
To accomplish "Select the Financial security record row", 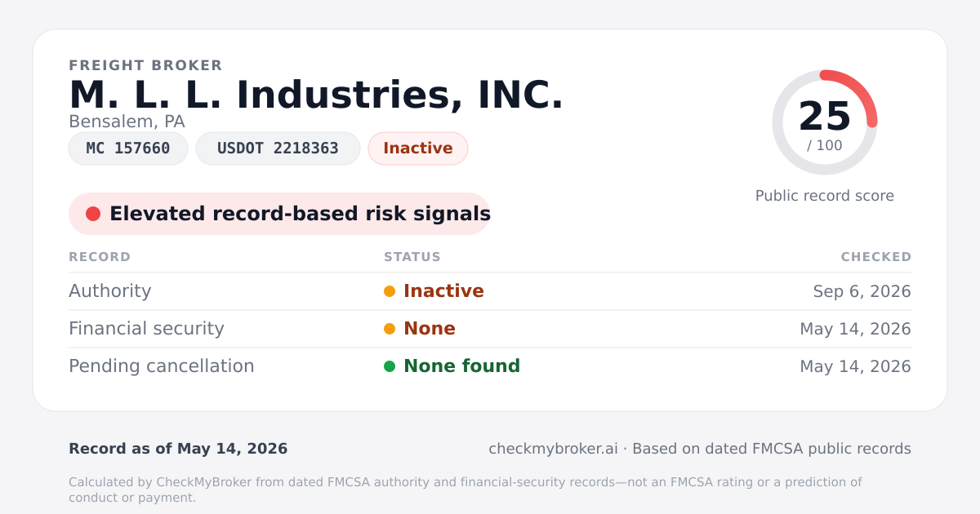I will click(x=490, y=329).
